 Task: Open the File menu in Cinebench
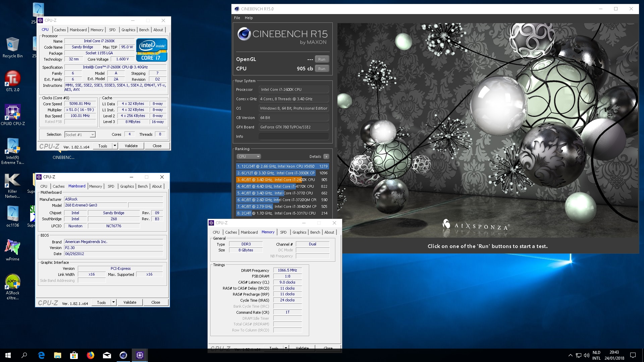[237, 18]
